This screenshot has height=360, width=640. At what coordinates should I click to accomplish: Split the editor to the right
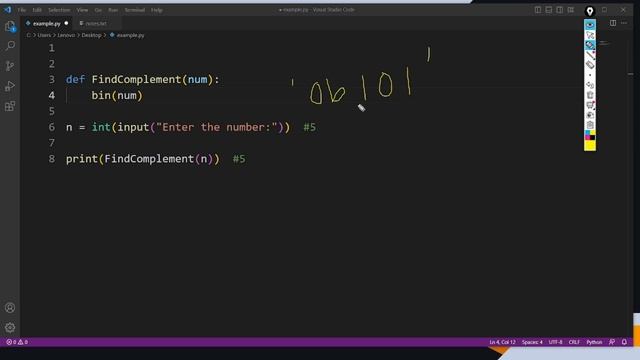point(613,23)
